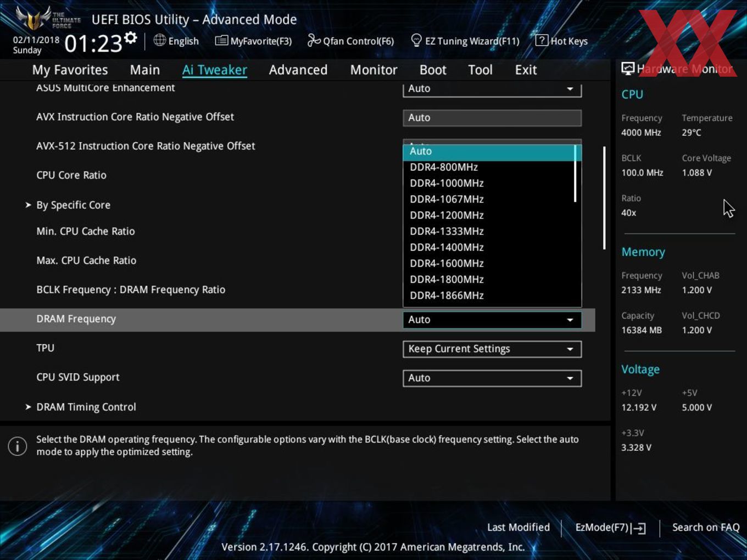Select the CPU SVID Support row label
This screenshot has width=747, height=560.
[x=77, y=377]
